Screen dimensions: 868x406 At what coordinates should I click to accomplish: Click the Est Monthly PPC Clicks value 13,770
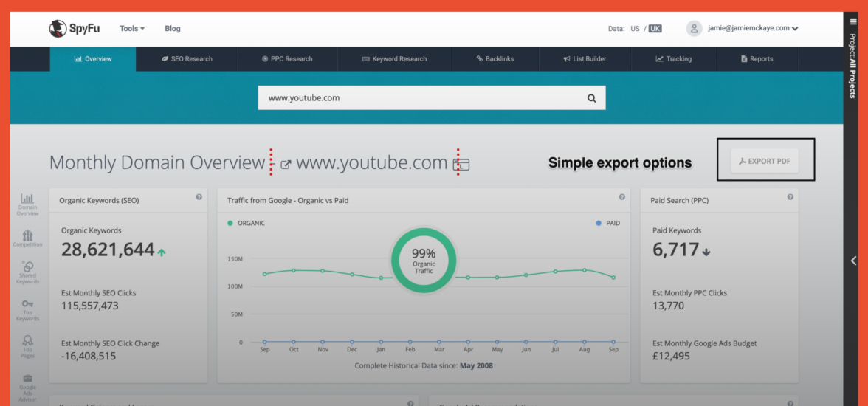(669, 306)
